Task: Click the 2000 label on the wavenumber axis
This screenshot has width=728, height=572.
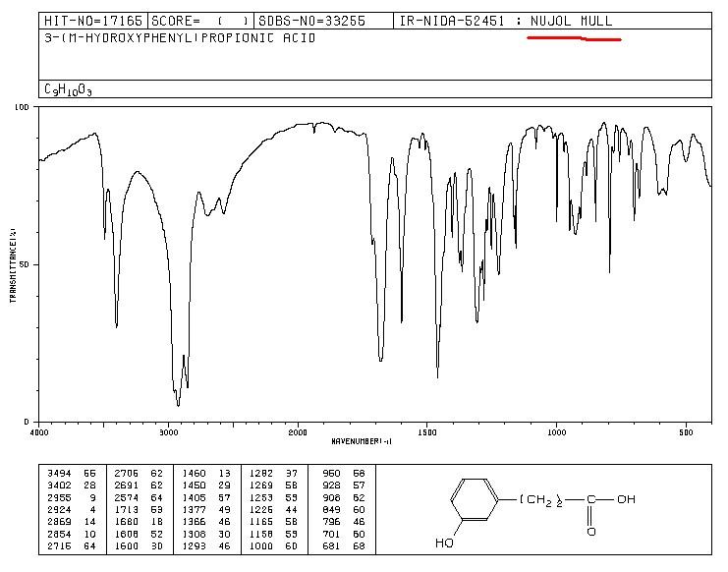Action: 298,432
